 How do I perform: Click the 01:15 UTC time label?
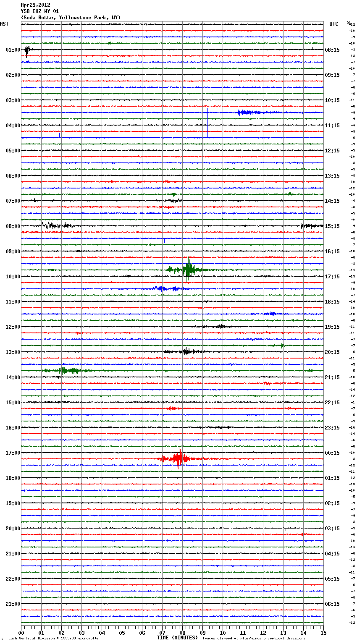pyautogui.click(x=332, y=478)
